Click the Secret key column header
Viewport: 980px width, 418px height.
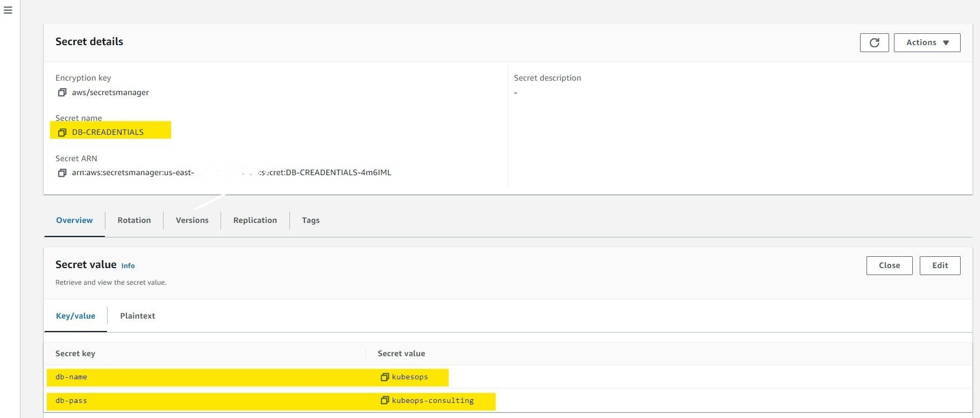point(75,354)
